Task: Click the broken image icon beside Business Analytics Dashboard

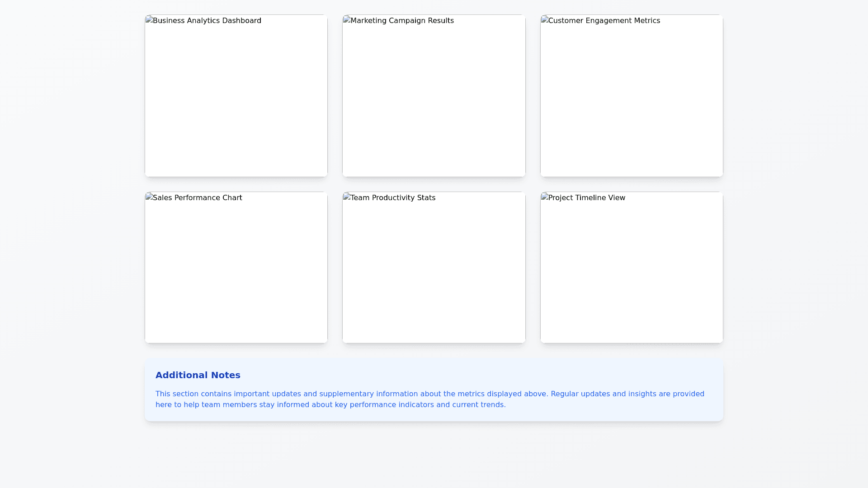Action: pos(149,20)
